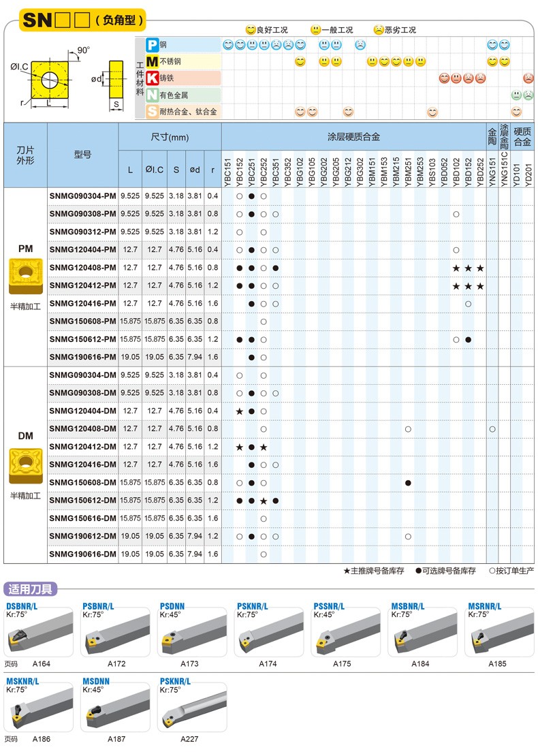Click the smiley next to 良好工况 legend
The height and width of the screenshot is (756, 538).
(x=251, y=30)
